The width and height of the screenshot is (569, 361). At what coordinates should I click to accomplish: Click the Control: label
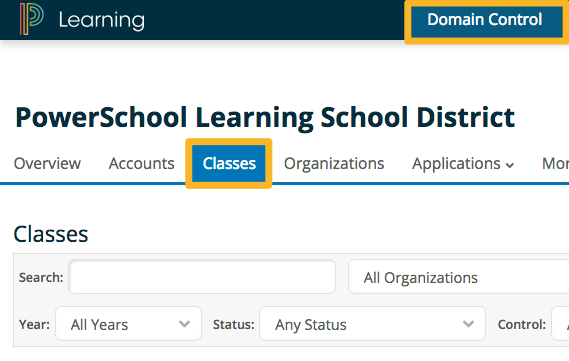522,324
